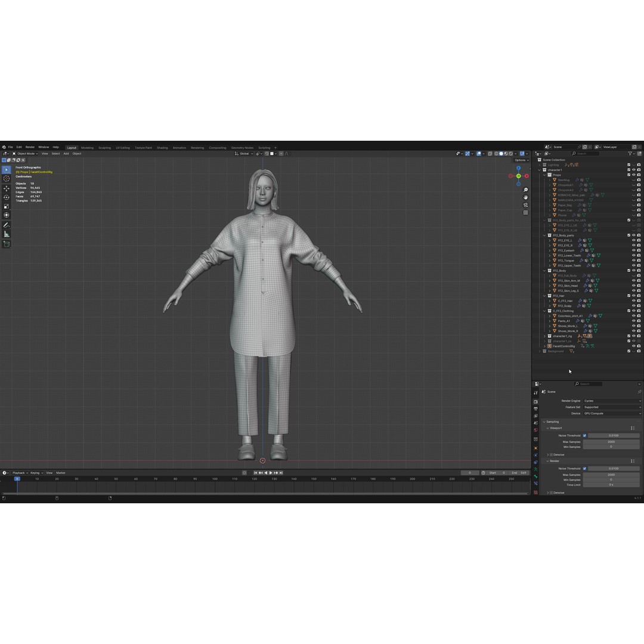
Task: Select the Rotate tool
Action: (x=6, y=197)
